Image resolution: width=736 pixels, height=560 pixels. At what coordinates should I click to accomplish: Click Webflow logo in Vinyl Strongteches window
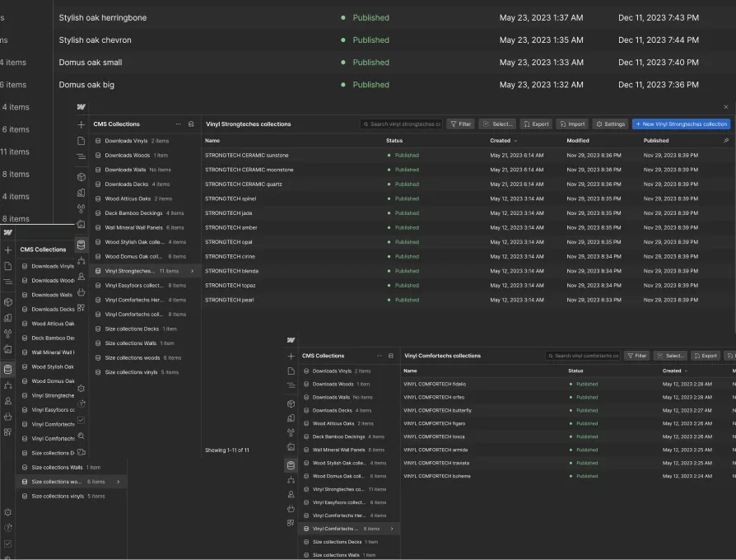pos(82,107)
